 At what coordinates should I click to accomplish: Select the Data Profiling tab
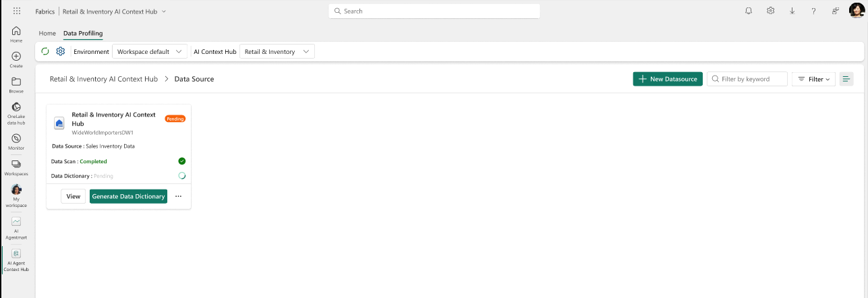(x=83, y=33)
